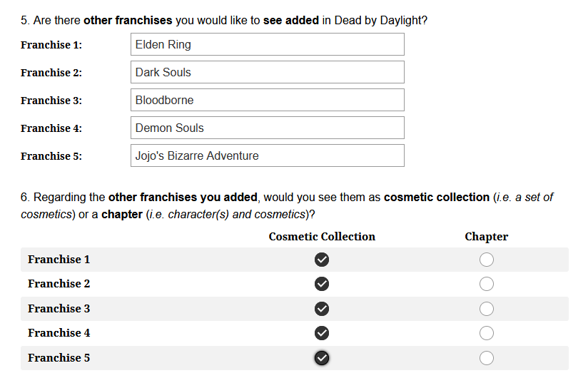Select Chapter for Franchise 1
This screenshot has height=378, width=588.
pyautogui.click(x=486, y=260)
